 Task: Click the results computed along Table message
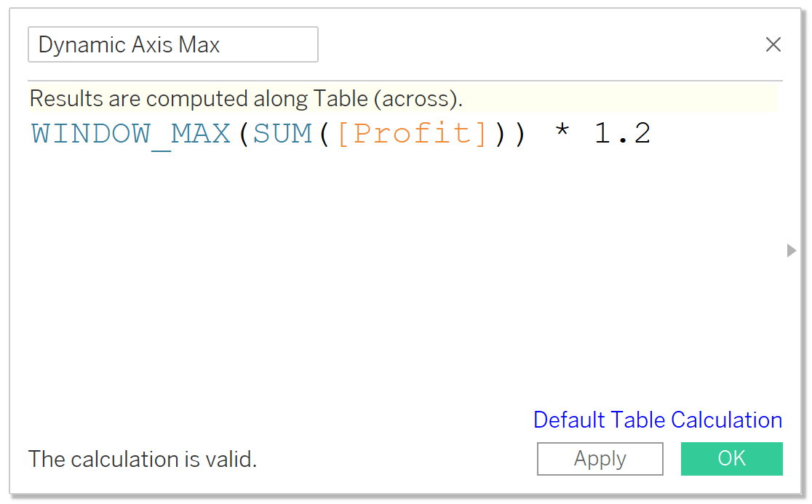click(x=246, y=98)
